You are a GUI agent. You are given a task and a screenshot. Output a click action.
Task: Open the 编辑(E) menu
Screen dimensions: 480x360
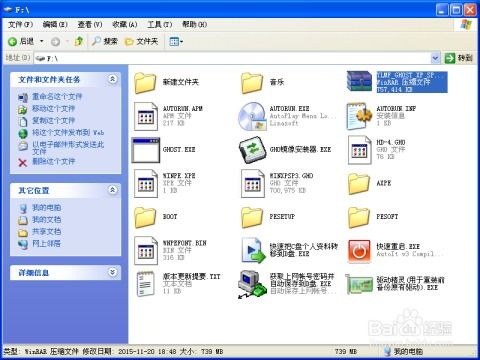pyautogui.click(x=55, y=24)
